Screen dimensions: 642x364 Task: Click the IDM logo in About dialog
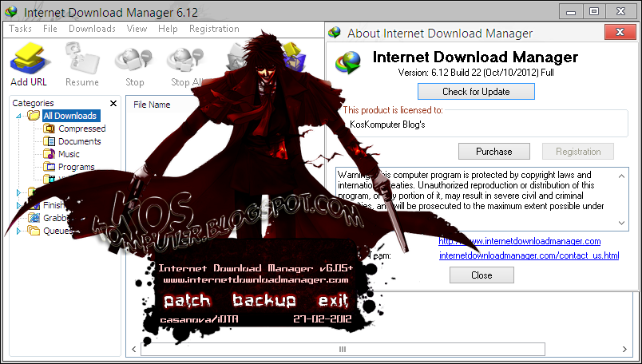coord(348,62)
